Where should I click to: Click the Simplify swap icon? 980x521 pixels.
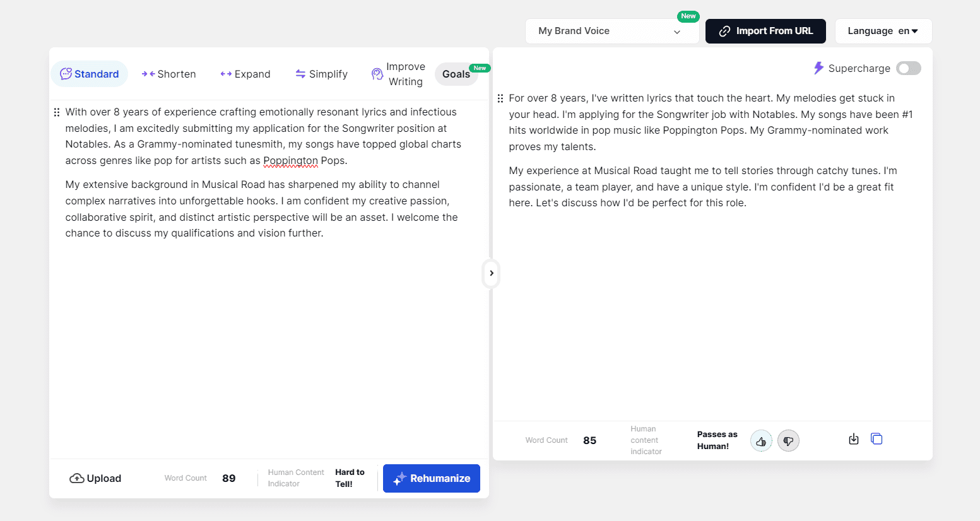pyautogui.click(x=300, y=74)
